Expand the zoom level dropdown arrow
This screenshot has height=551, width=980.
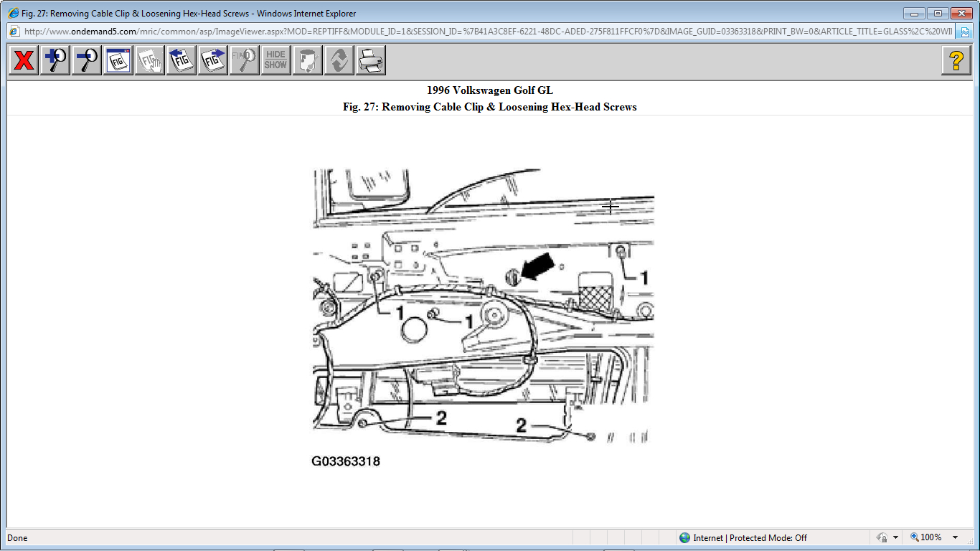[955, 537]
